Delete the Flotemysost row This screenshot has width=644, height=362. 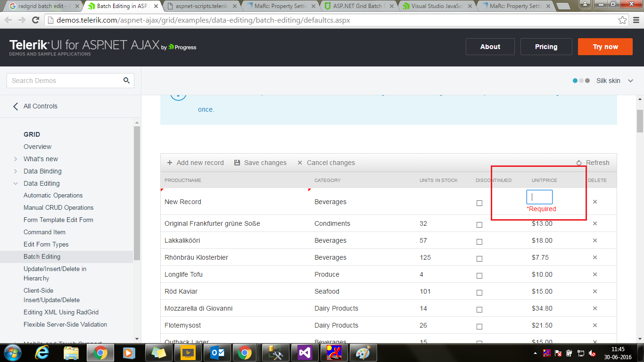[x=595, y=325]
